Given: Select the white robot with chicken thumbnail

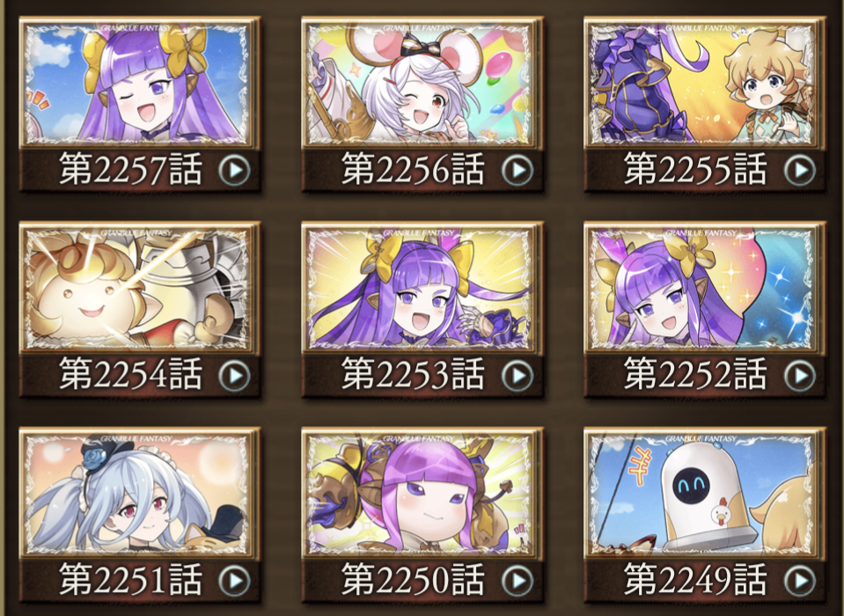Looking at the screenshot, I should pos(704,494).
